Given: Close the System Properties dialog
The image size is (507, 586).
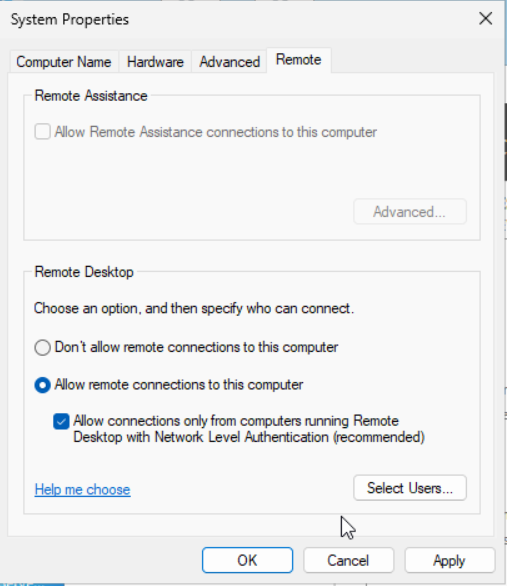Looking at the screenshot, I should point(485,19).
